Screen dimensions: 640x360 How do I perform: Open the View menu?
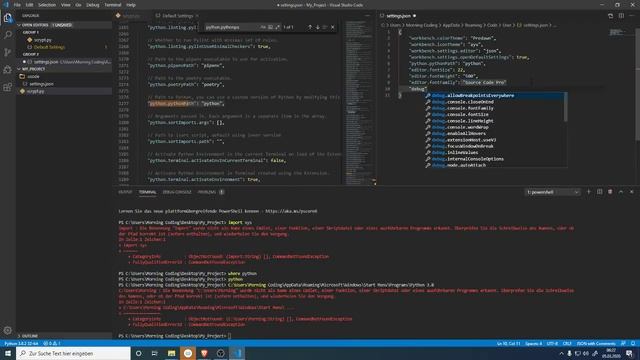tap(65, 5)
